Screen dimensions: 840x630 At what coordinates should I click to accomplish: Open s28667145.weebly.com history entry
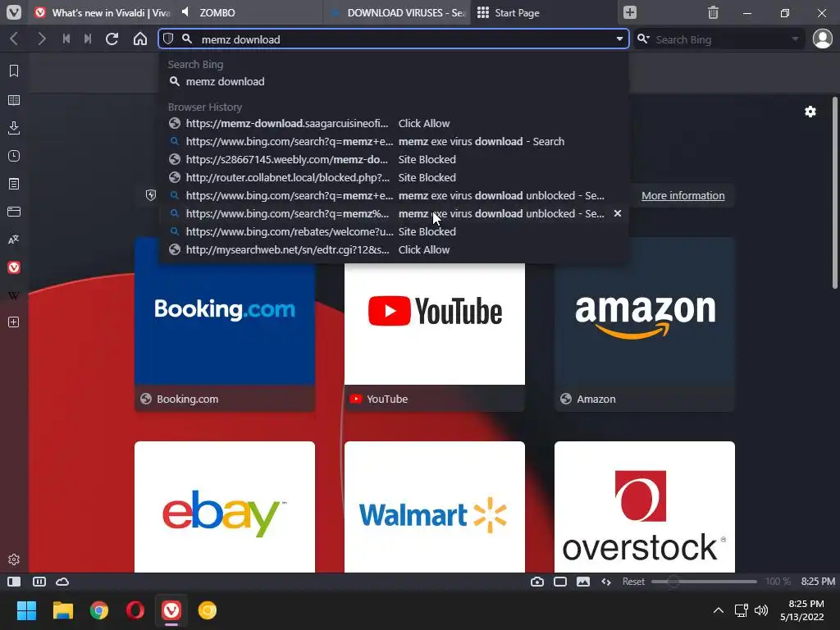394,159
